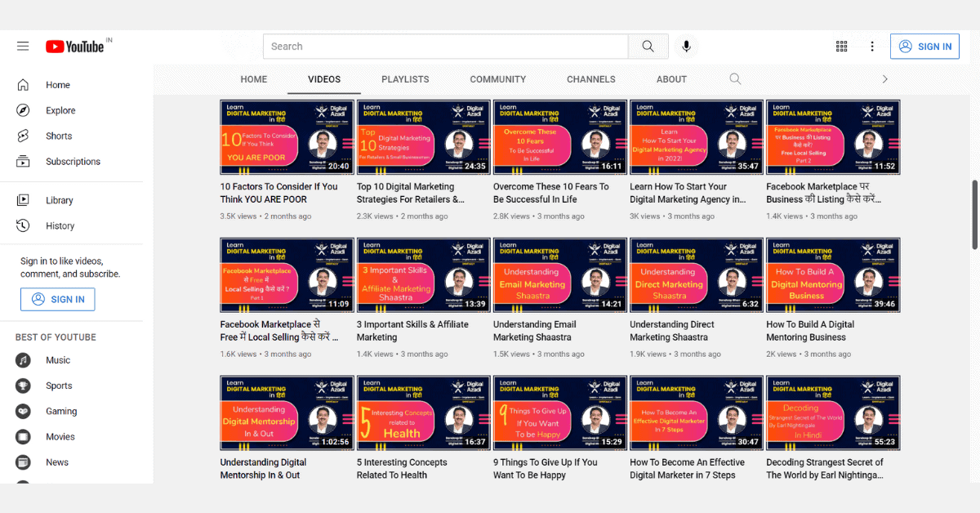Open thumbnail of Understanding Email Marketing Shaastra

(559, 275)
